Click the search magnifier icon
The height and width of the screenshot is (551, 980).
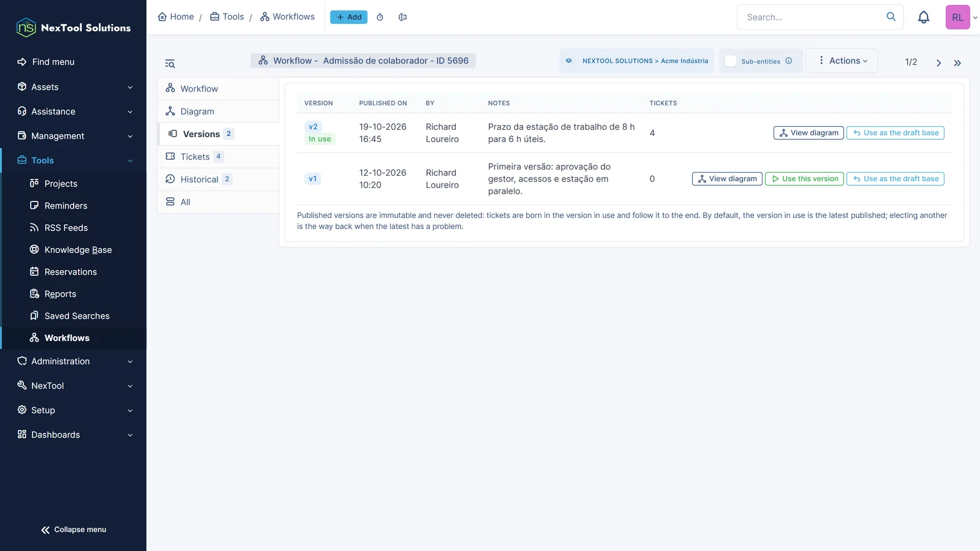pos(891,17)
